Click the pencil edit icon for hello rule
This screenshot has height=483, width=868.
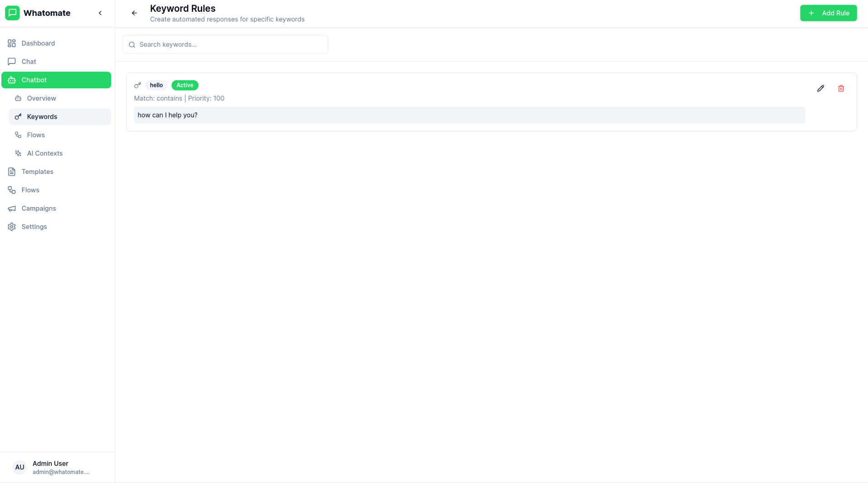(820, 88)
